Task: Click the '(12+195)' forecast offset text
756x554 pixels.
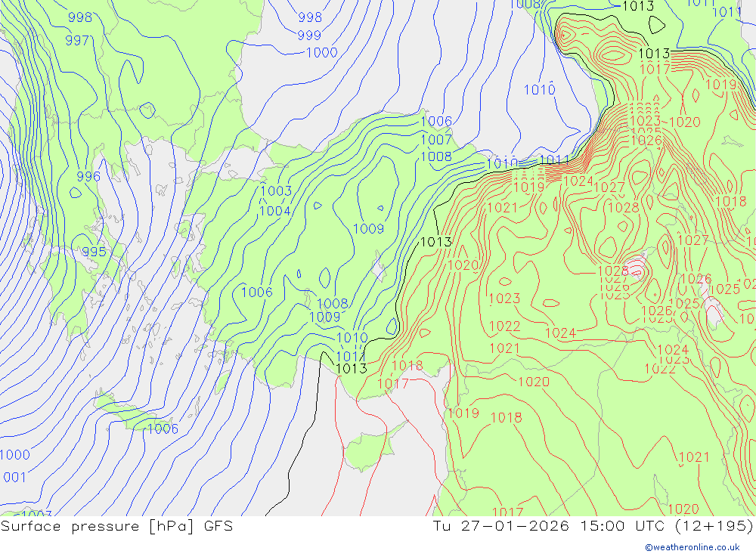Action: [x=714, y=526]
